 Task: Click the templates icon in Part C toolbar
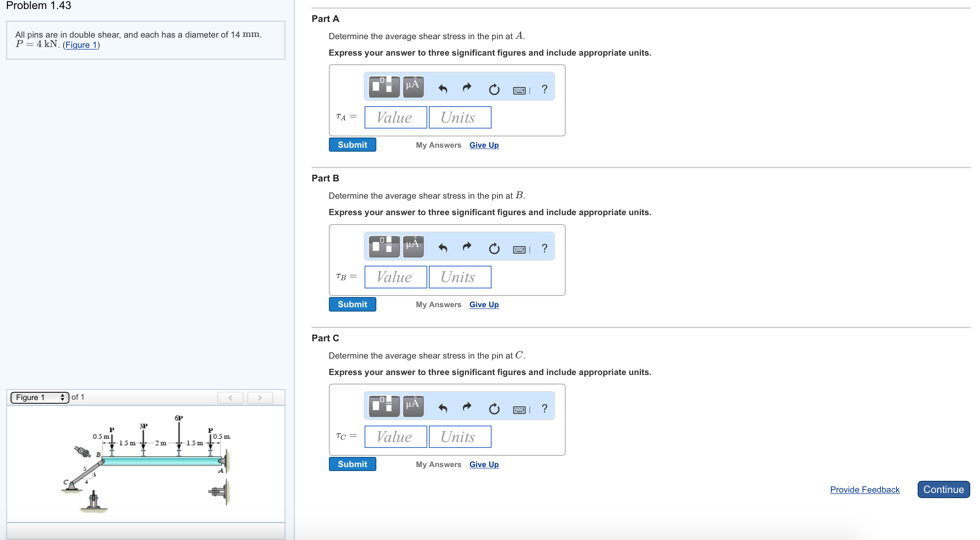point(384,406)
